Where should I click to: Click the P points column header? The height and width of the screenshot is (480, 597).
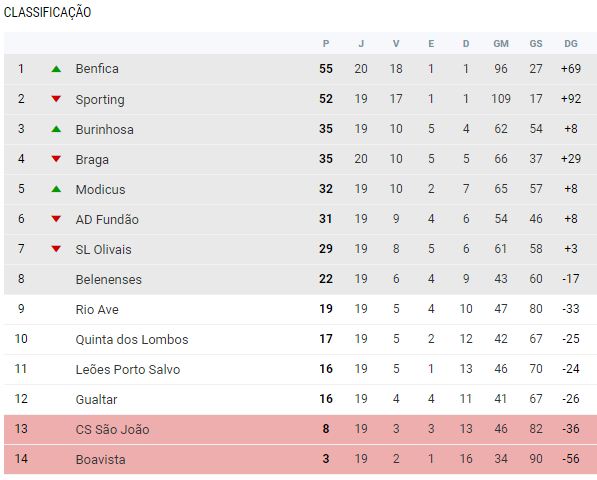click(x=326, y=44)
